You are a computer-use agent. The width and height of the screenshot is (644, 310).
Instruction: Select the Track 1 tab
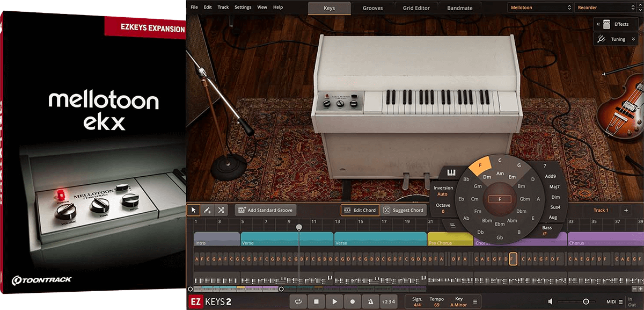pos(601,210)
